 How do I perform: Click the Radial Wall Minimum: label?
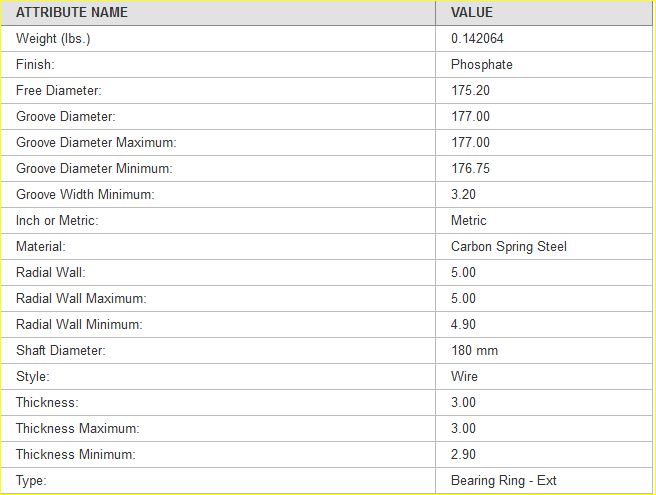pos(79,324)
